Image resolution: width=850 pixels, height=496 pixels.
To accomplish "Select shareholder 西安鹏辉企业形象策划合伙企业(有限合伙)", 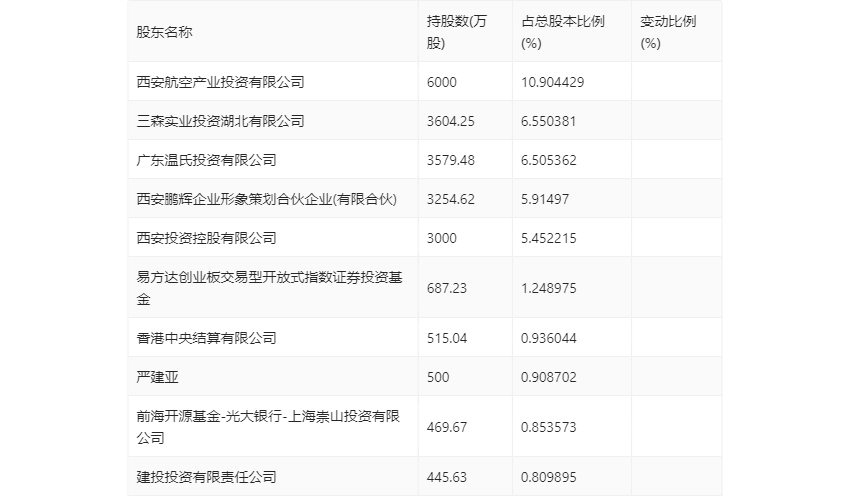I will click(266, 199).
